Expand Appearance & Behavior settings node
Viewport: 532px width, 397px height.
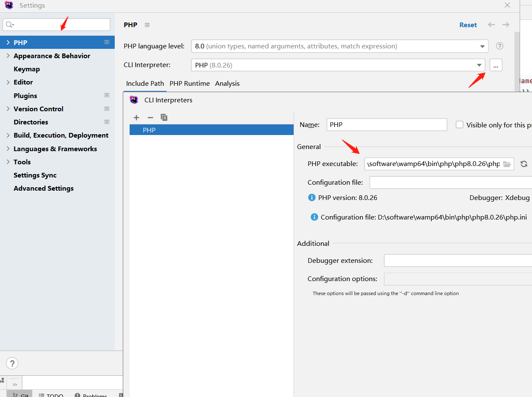pos(8,56)
